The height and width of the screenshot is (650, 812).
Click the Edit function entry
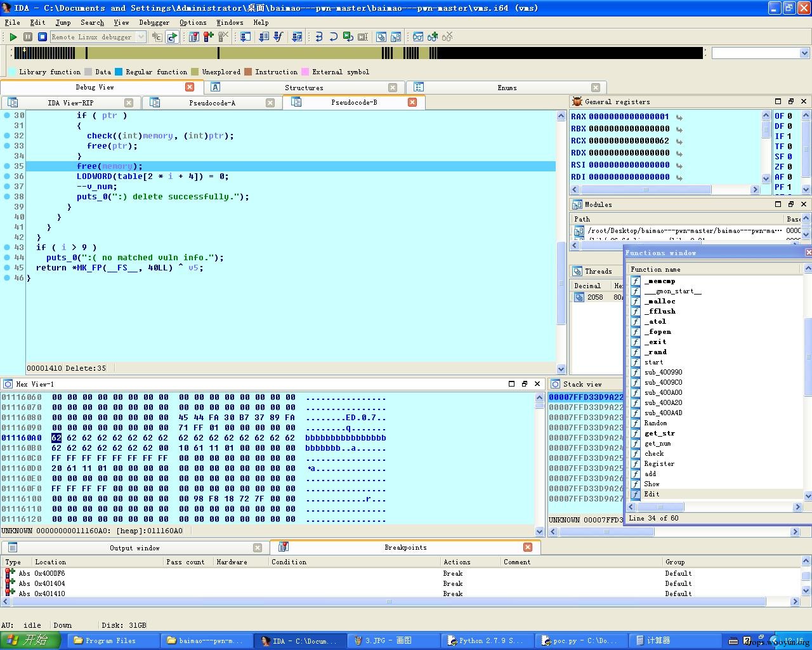pyautogui.click(x=652, y=494)
